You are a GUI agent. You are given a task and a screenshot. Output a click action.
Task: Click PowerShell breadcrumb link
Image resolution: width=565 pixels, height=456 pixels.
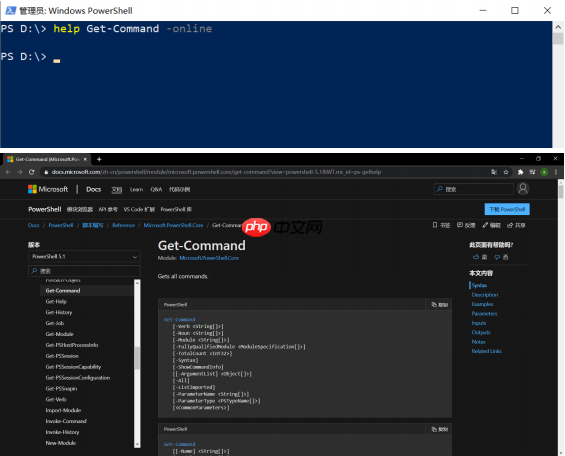(x=61, y=225)
